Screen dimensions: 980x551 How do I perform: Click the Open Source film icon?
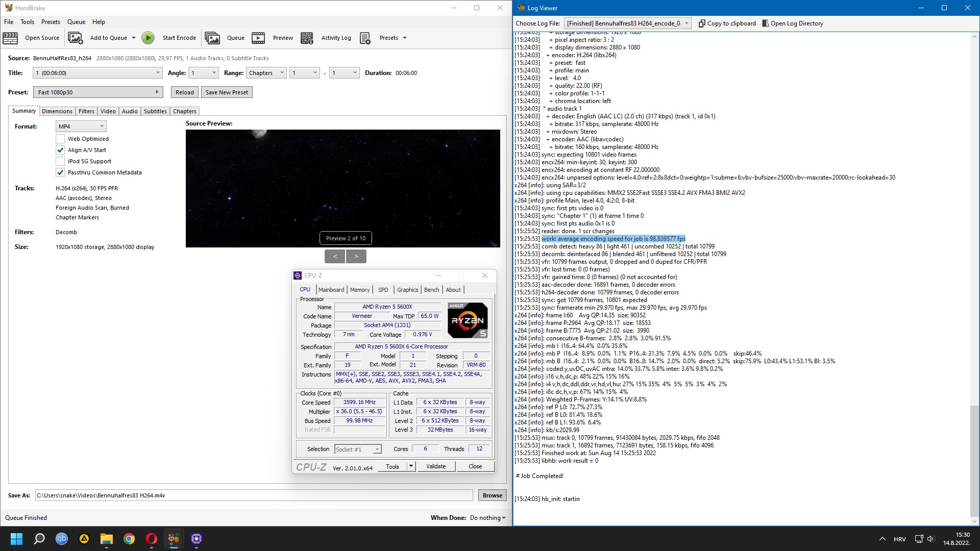[10, 38]
